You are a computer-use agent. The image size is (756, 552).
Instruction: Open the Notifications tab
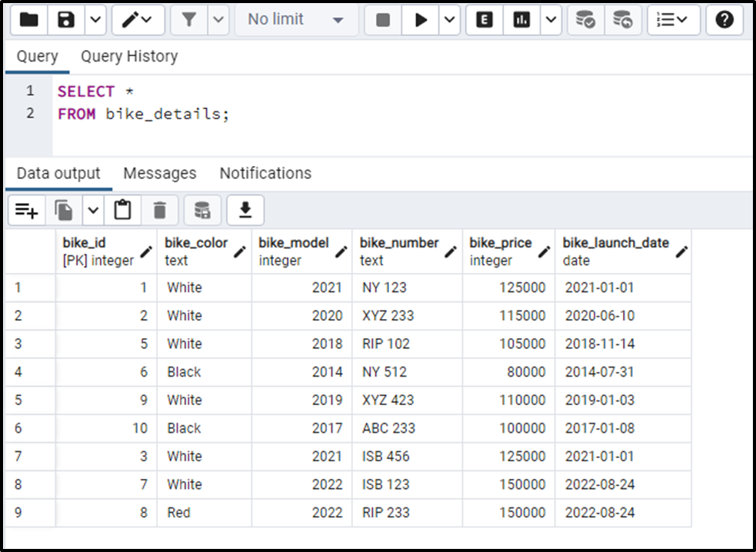point(265,173)
